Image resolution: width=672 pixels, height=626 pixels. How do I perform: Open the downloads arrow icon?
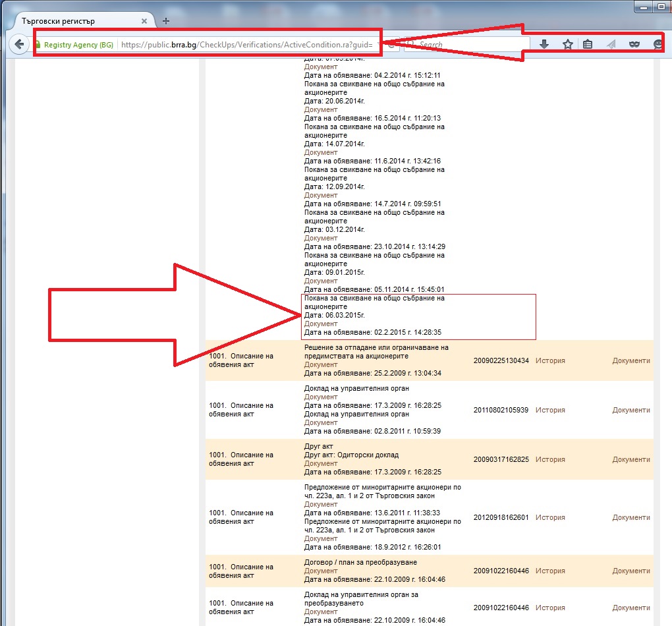[544, 44]
